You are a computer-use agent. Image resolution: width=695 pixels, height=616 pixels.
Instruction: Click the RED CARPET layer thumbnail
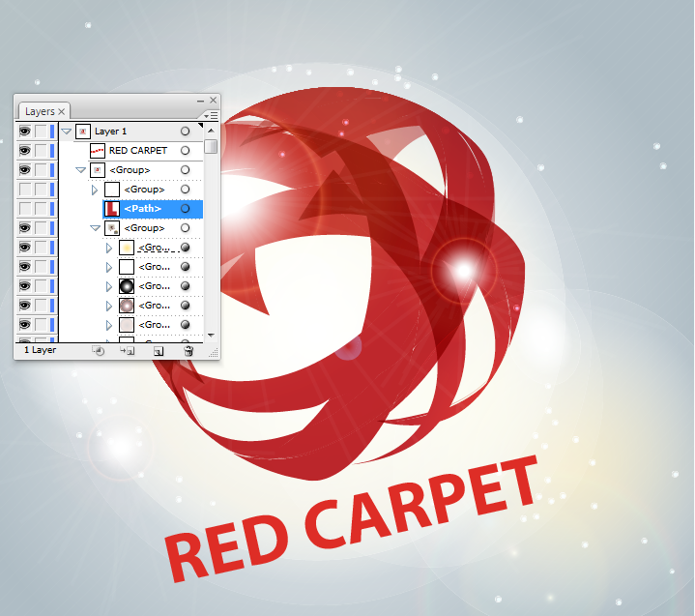coord(97,151)
